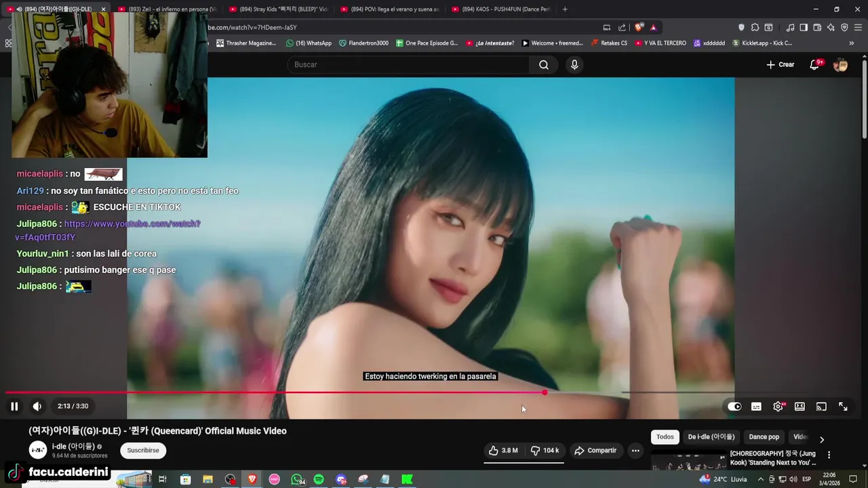Show more filter chips with right chevron
This screenshot has height=488, width=868.
coord(822,439)
